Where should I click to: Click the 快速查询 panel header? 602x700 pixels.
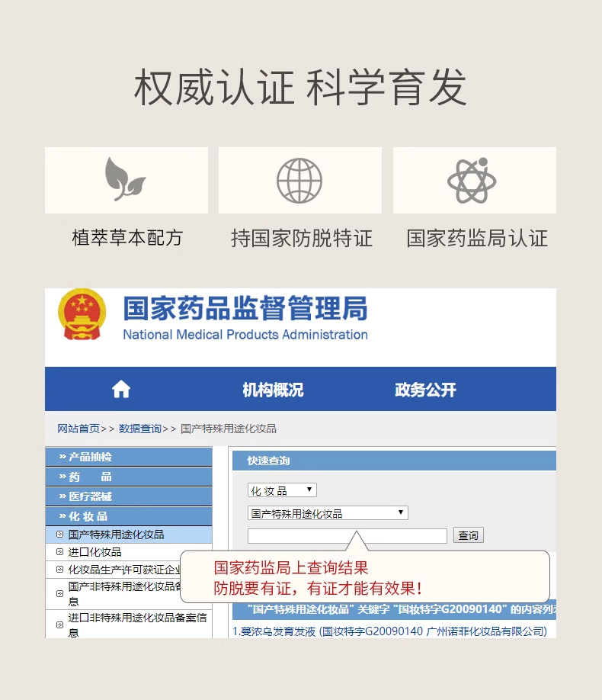(x=394, y=461)
